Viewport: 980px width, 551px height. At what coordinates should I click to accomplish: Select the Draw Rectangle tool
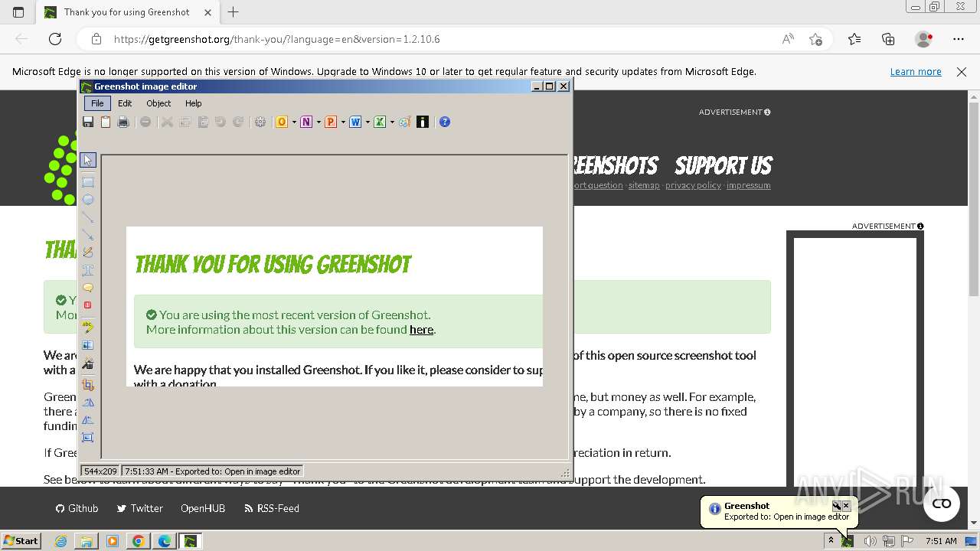88,182
